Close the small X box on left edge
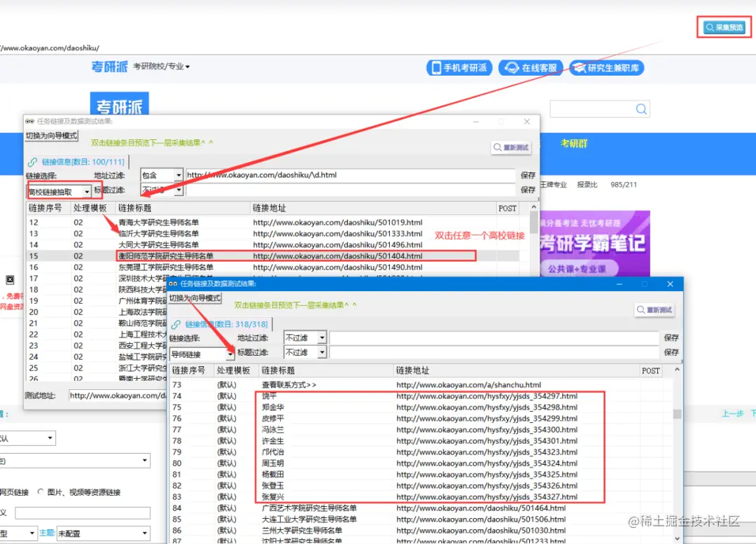Image resolution: width=756 pixels, height=544 pixels. [10, 280]
